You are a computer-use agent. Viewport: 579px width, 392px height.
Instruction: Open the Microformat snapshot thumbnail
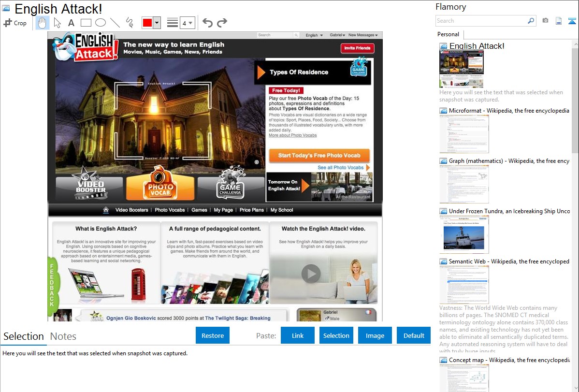(x=464, y=134)
